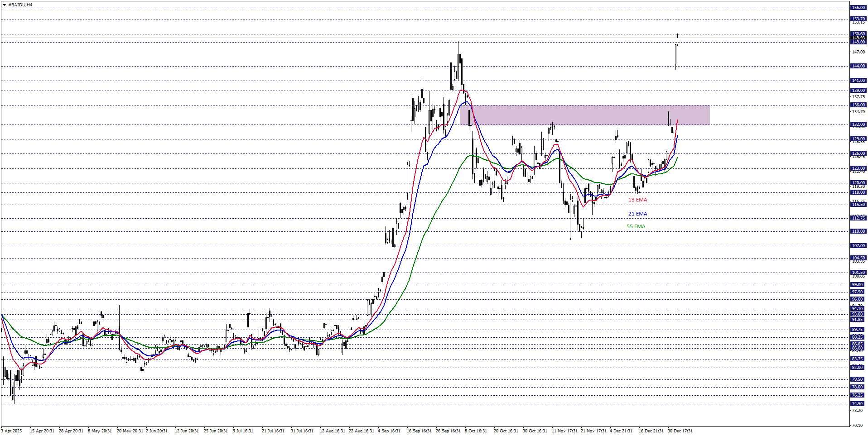Select the purple shaded rectangle zone
The height and width of the screenshot is (436, 868).
pos(584,115)
